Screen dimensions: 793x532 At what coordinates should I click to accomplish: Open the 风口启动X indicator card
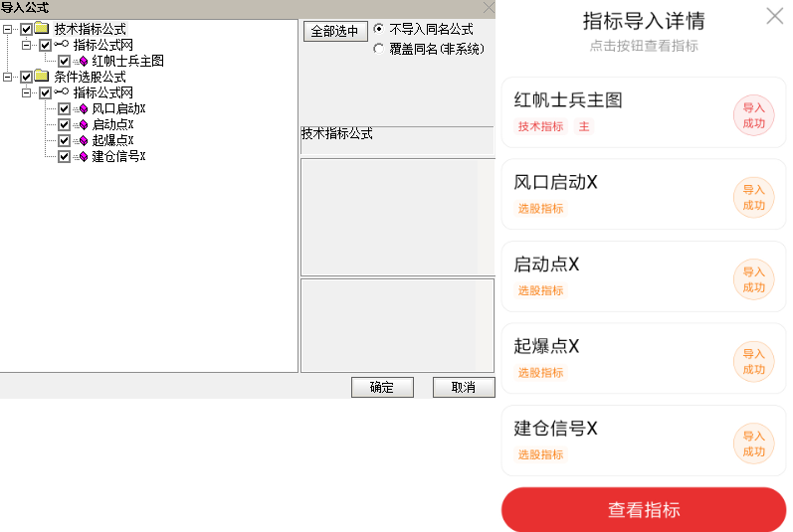617,194
